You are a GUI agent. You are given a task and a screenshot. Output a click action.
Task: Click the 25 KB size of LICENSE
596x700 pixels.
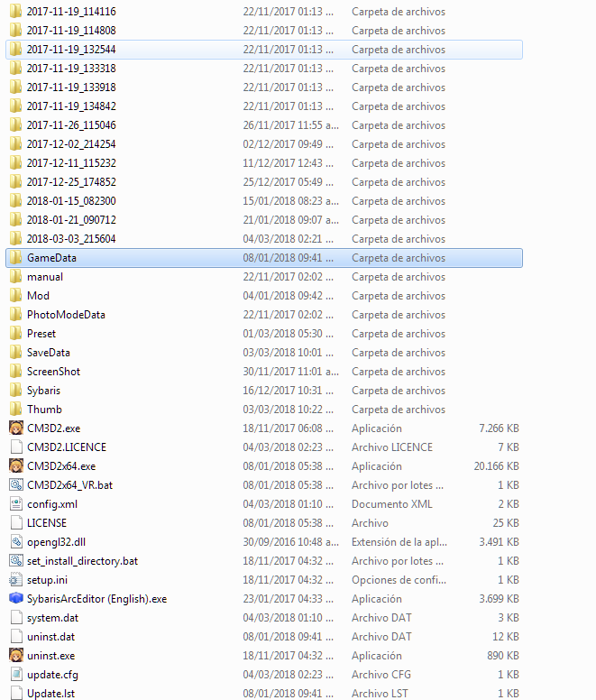506,523
